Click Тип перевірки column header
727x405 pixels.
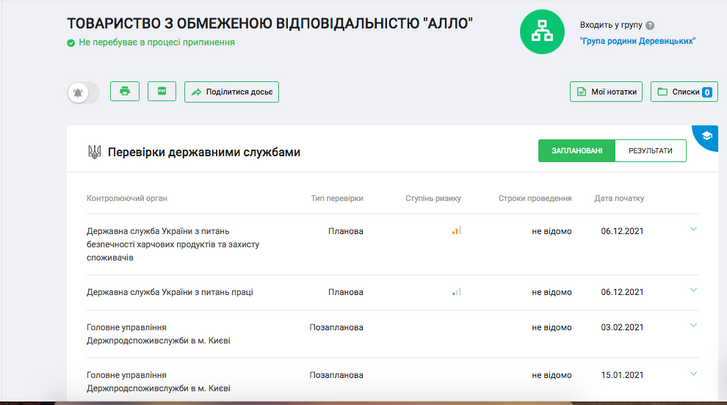(337, 198)
